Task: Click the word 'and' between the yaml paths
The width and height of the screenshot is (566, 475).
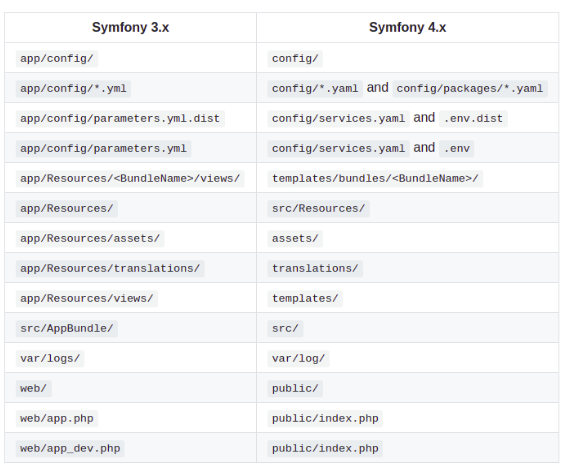Action: click(x=378, y=87)
